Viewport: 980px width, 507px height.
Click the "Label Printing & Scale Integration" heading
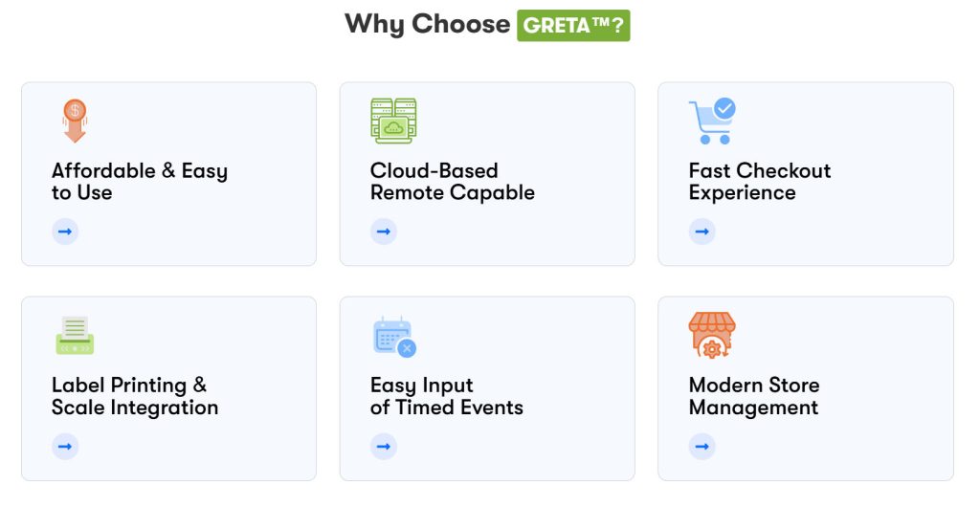[x=135, y=396]
